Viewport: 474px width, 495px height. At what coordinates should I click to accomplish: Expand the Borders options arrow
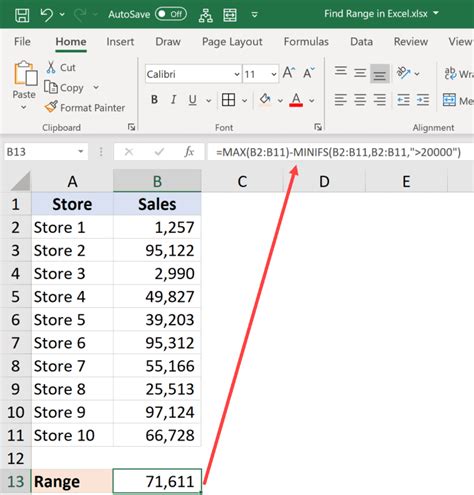coord(244,100)
